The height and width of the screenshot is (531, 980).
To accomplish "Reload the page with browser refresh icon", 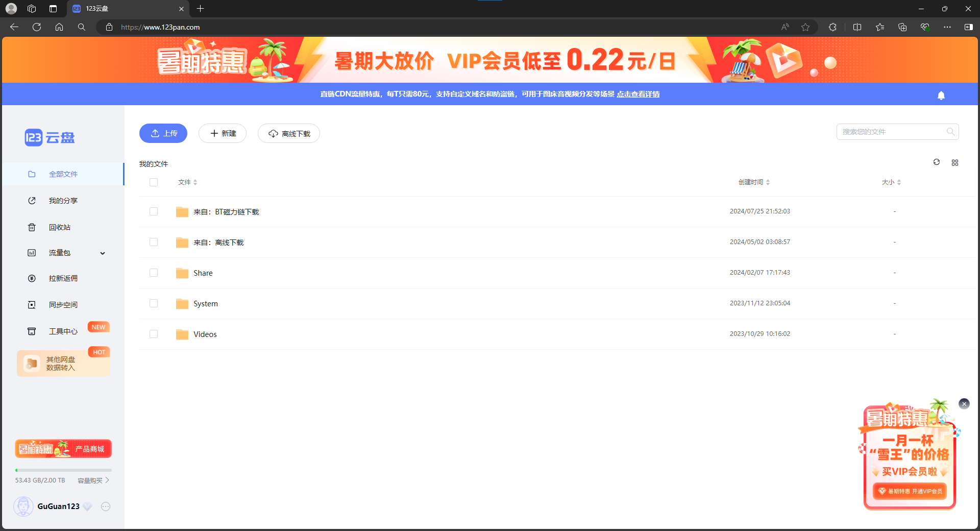I will (37, 27).
